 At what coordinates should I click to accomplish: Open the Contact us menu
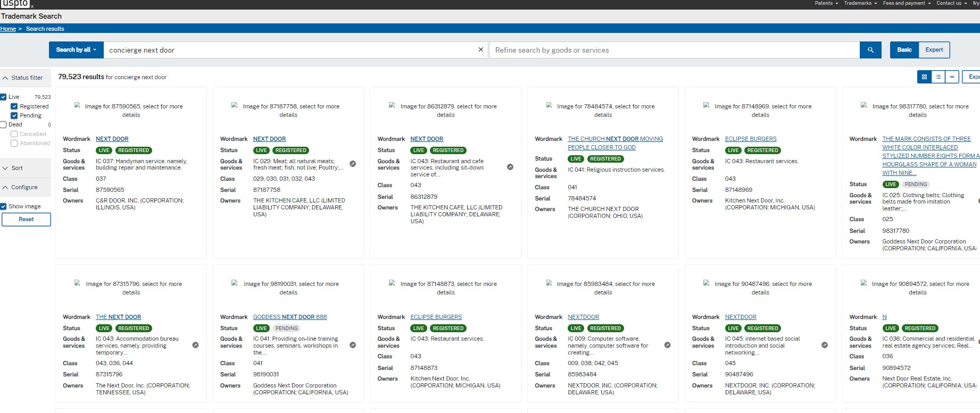(952, 3)
